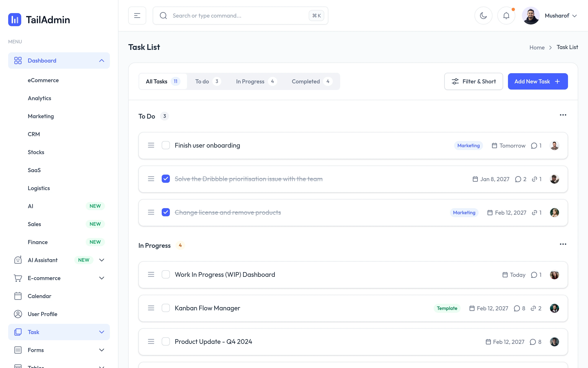Click assignee avatar on Kanban Flow Manager
Image resolution: width=588 pixels, height=368 pixels.
tap(554, 308)
